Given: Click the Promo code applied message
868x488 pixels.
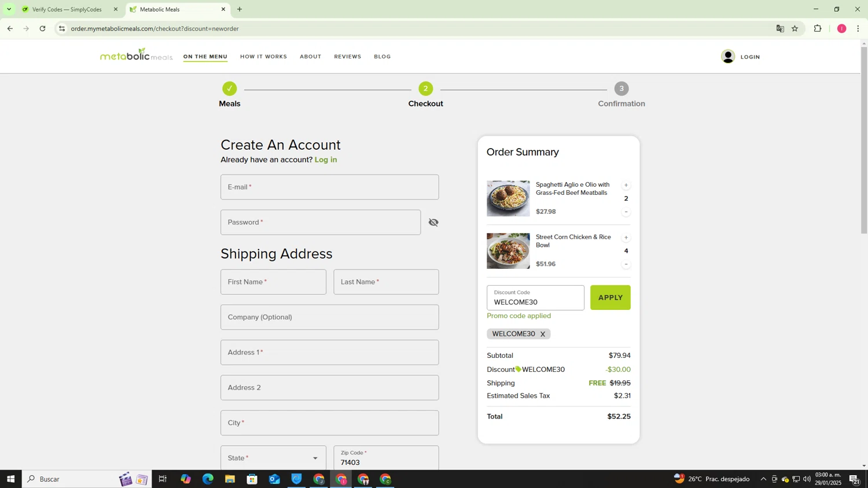Looking at the screenshot, I should tap(519, 316).
